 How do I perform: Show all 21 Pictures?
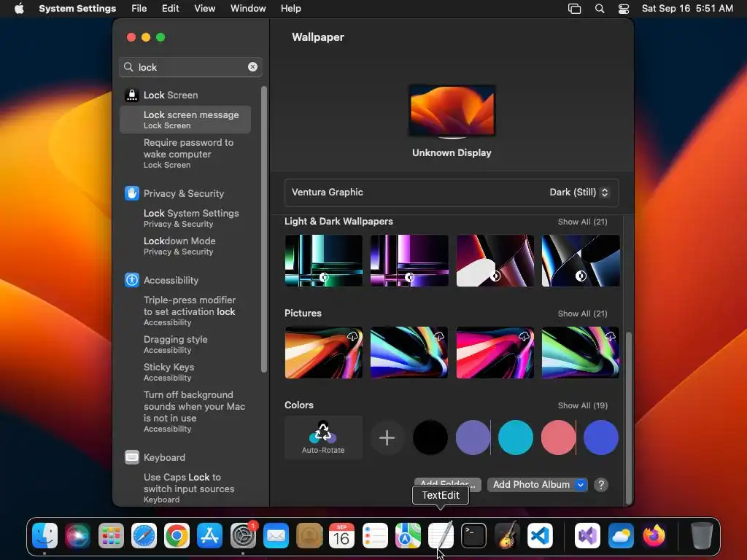point(582,314)
